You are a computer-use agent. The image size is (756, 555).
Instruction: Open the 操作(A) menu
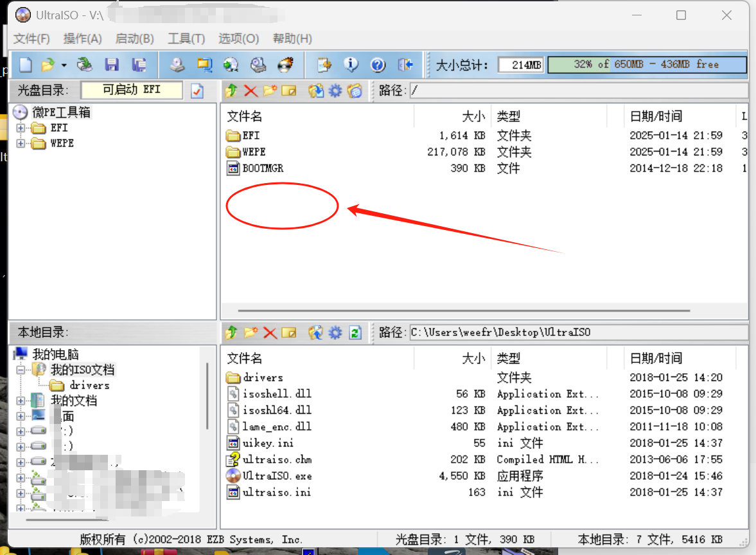[x=82, y=39]
